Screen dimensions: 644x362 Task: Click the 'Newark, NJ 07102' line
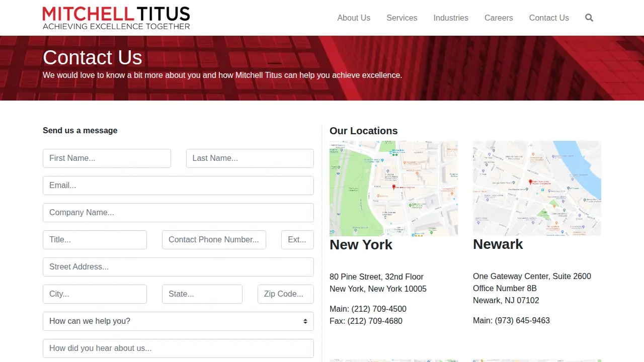pos(506,300)
